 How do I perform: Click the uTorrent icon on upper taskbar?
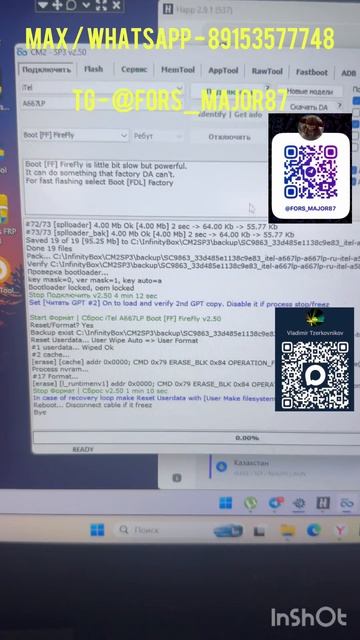(251, 503)
